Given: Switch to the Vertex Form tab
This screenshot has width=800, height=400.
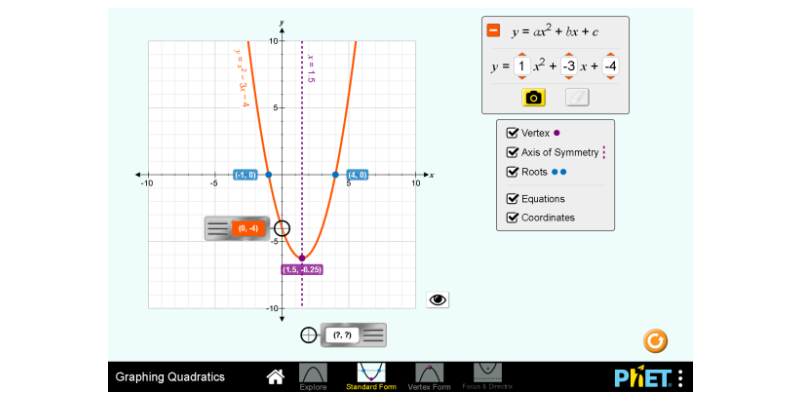Looking at the screenshot, I should [429, 377].
